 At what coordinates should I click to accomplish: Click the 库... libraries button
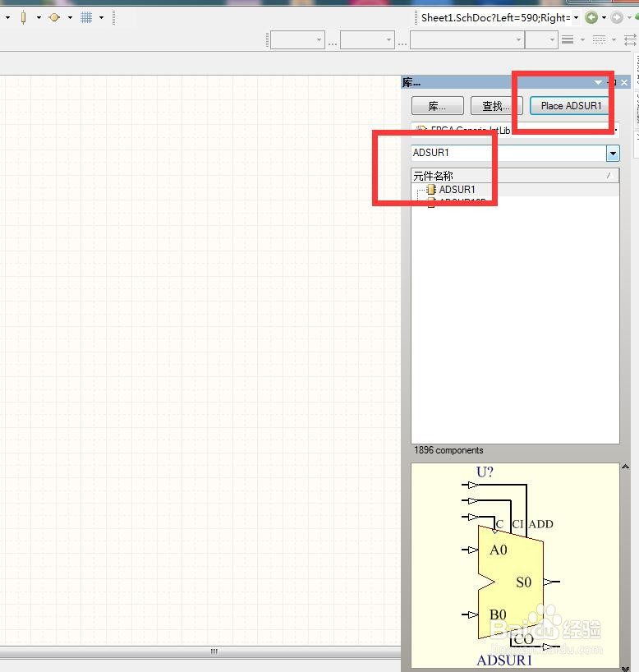click(x=438, y=106)
